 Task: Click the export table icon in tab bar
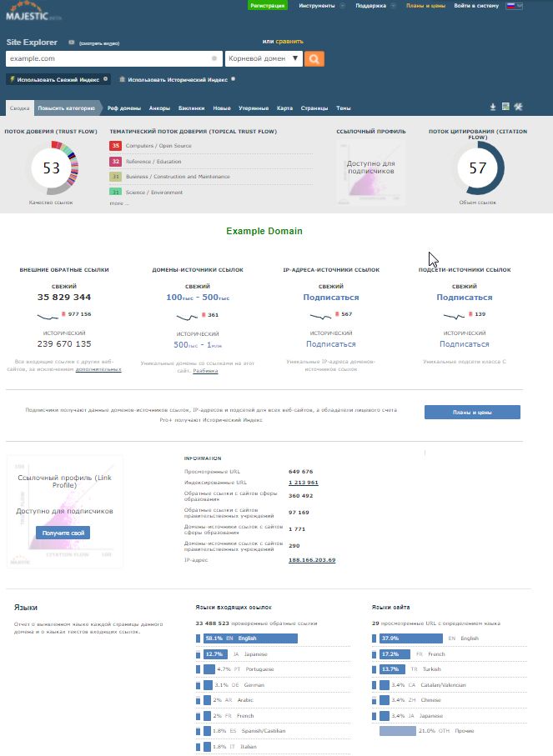(x=505, y=107)
